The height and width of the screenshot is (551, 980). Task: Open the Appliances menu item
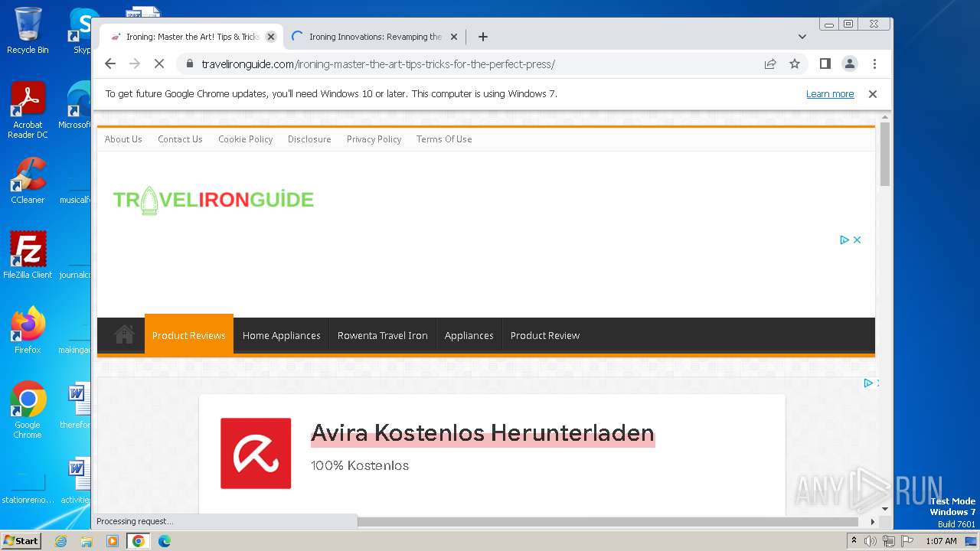(469, 335)
